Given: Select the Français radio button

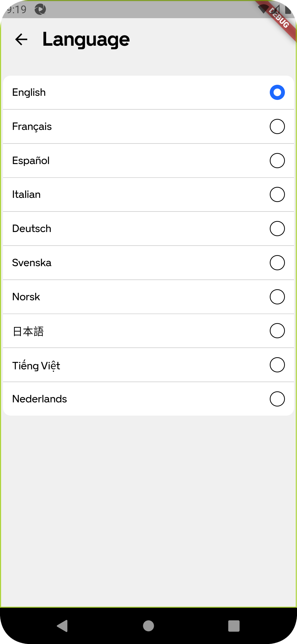Looking at the screenshot, I should (x=277, y=126).
